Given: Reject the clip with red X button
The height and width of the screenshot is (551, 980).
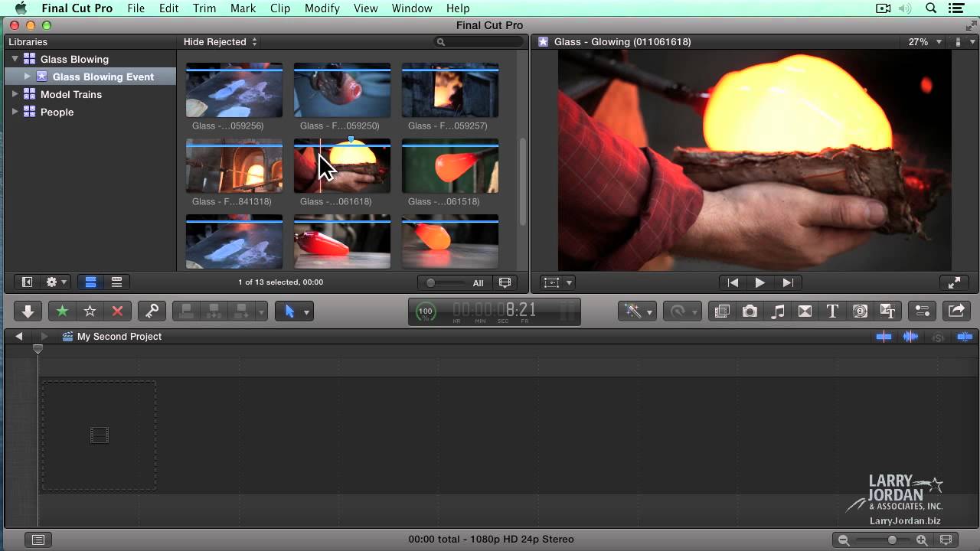Looking at the screenshot, I should (117, 311).
